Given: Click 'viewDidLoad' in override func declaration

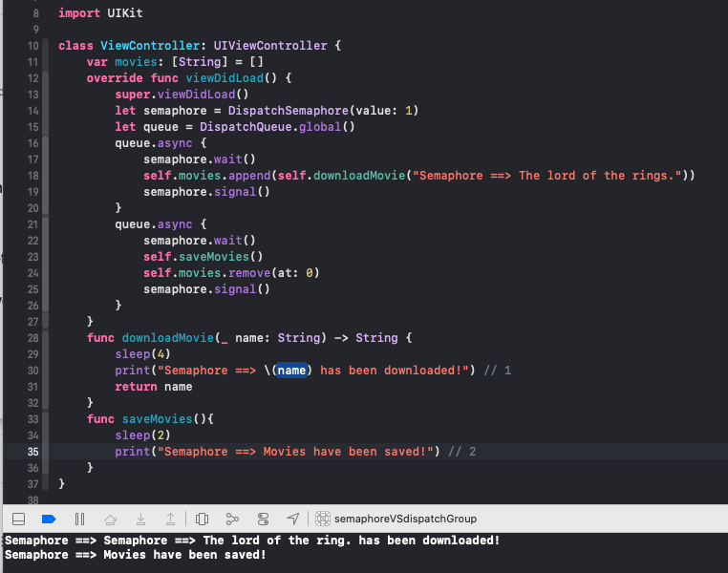Looking at the screenshot, I should coord(225,78).
